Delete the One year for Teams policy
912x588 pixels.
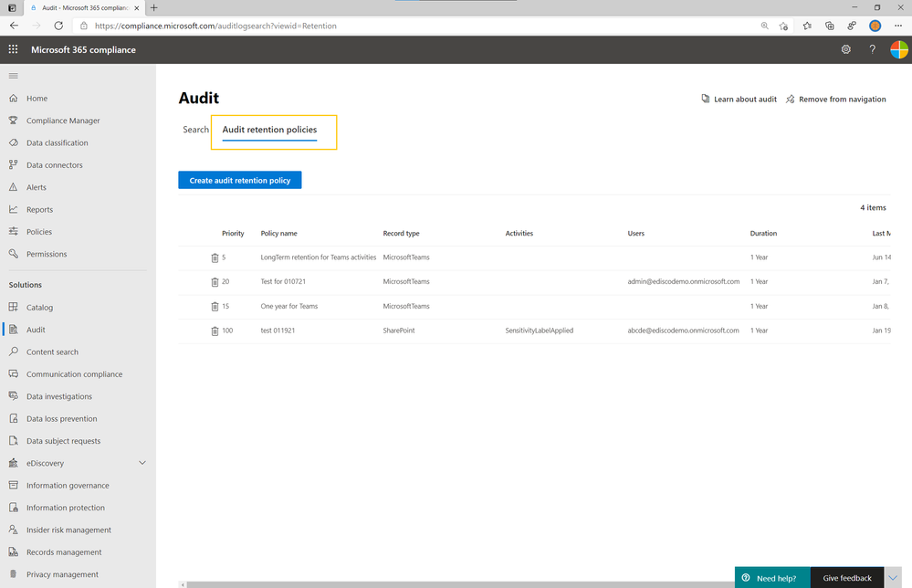pos(215,307)
